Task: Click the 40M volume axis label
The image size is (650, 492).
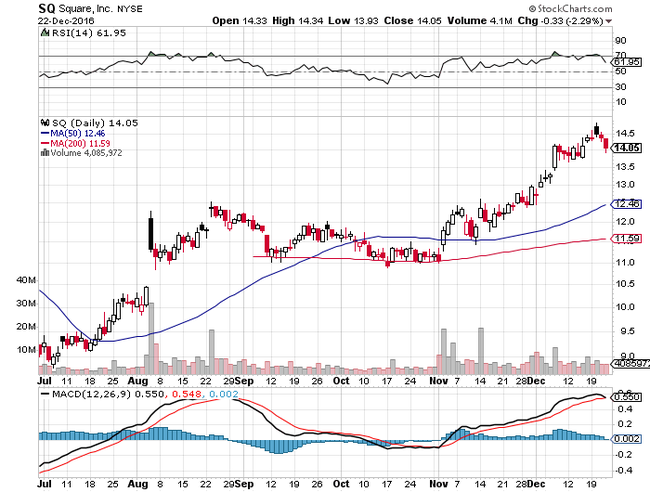Action: [26, 280]
